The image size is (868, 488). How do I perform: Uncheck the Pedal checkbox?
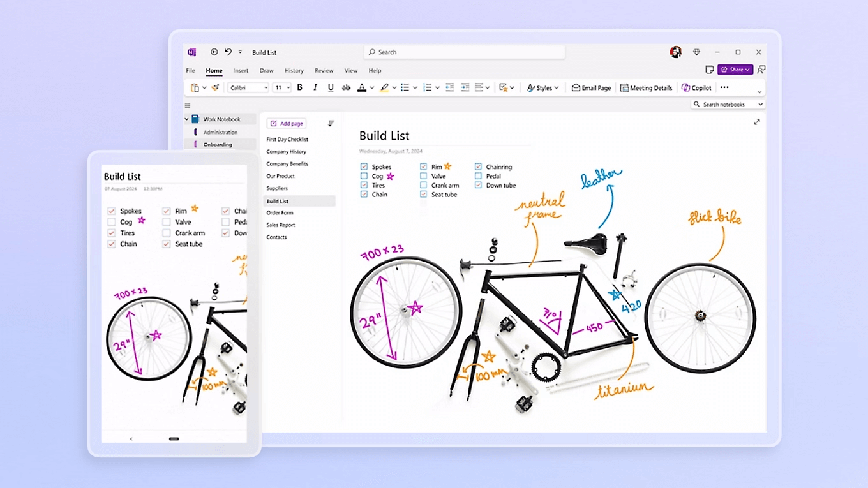point(477,175)
